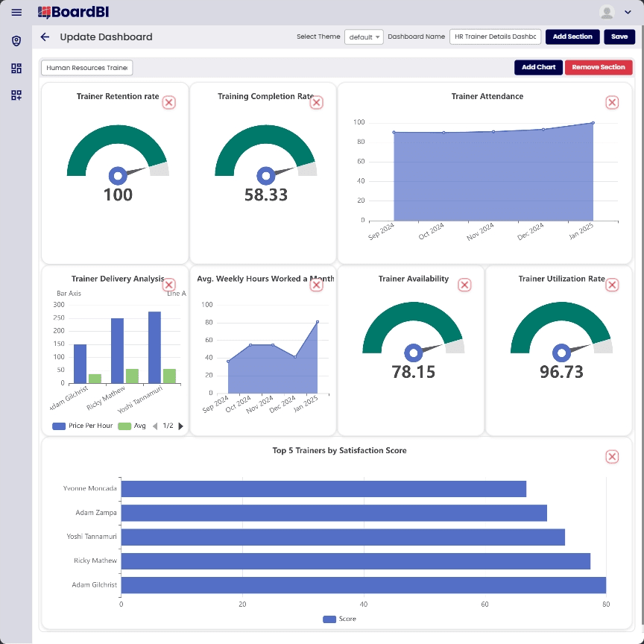Click the Add Chart button
This screenshot has width=644, height=644.
point(538,66)
